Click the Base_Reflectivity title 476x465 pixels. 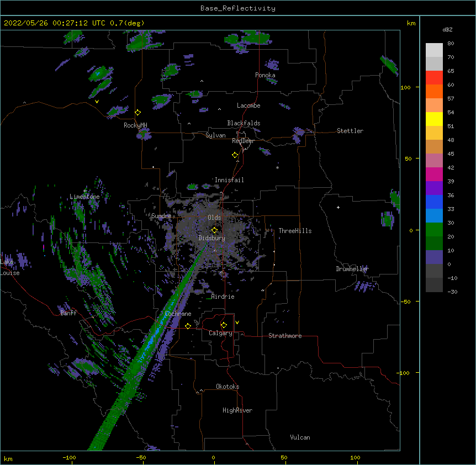pos(238,8)
